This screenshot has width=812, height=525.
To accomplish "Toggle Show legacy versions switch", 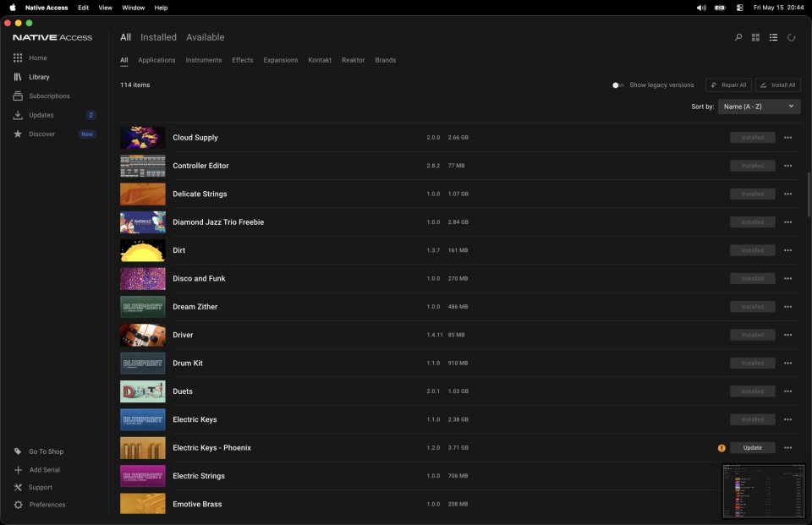I will pyautogui.click(x=617, y=85).
